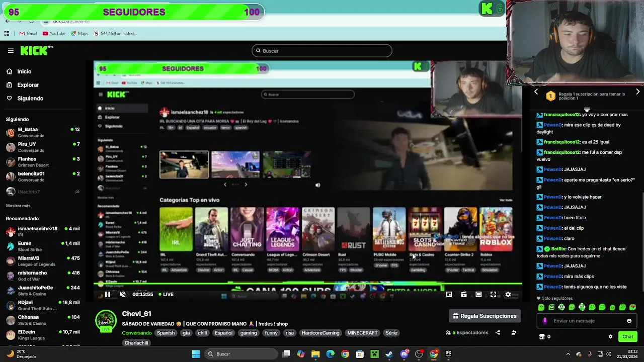The width and height of the screenshot is (644, 362).
Task: Go to next chat banner arrow
Action: coord(637,92)
